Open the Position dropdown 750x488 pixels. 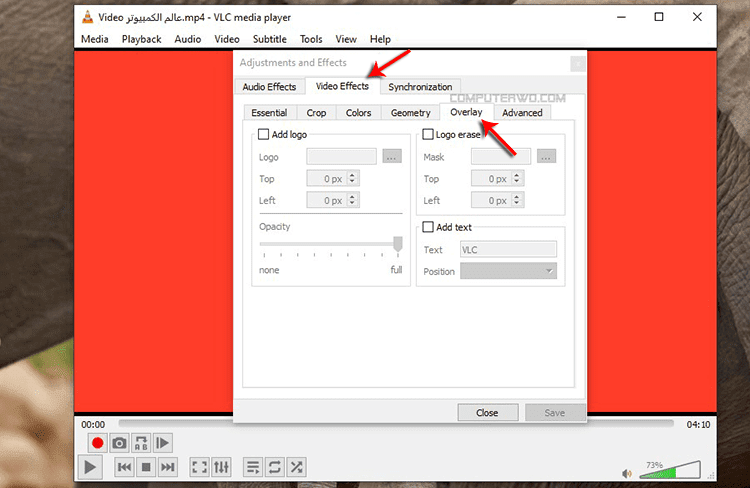coord(508,271)
